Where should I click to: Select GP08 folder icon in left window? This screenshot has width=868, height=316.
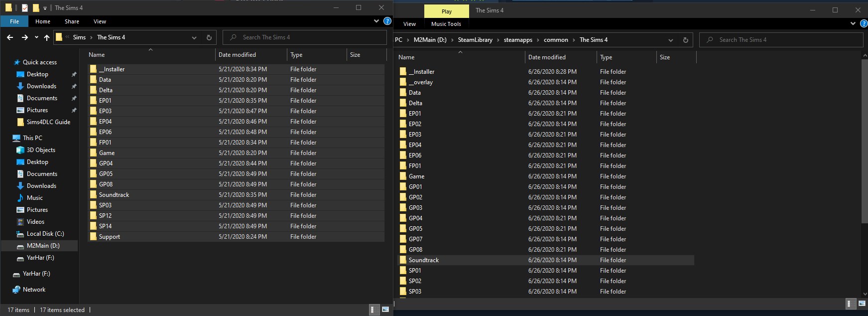[93, 184]
